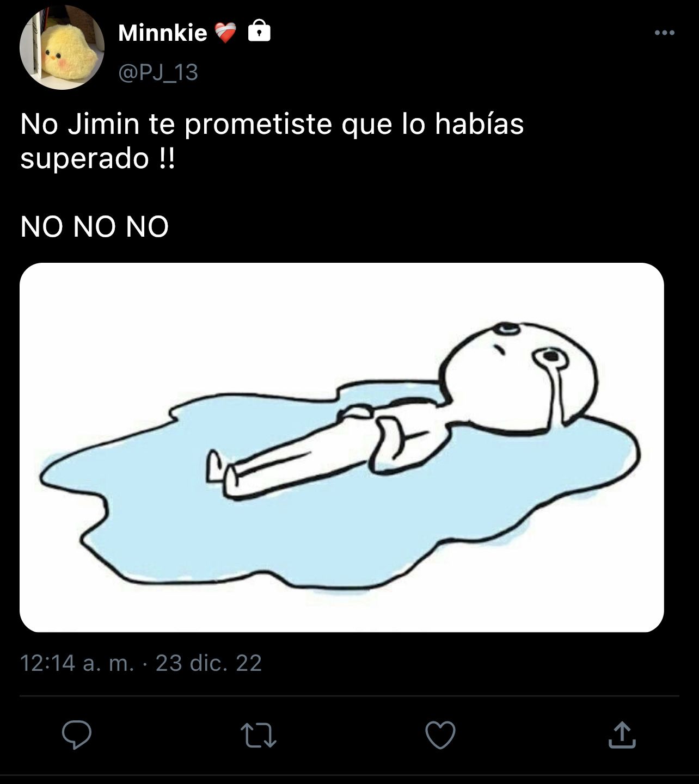Click the cartoon figure's feet in image
Image resolution: width=699 pixels, height=784 pixels.
[x=223, y=469]
